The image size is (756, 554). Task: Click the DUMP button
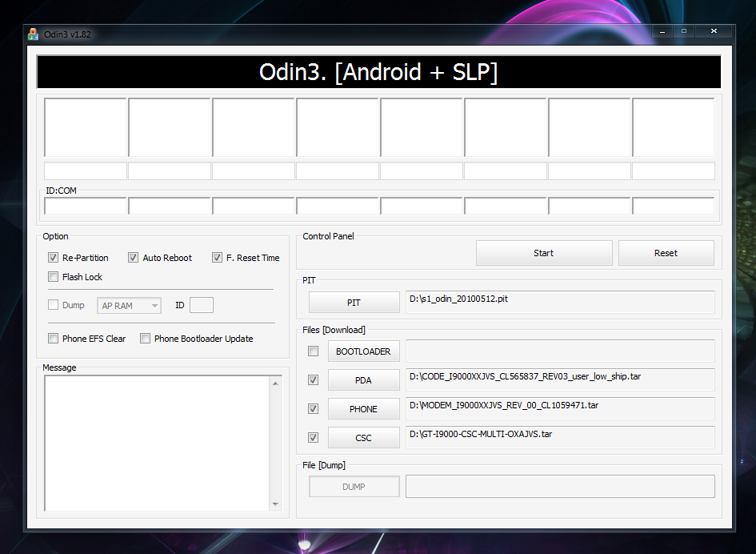click(x=354, y=487)
